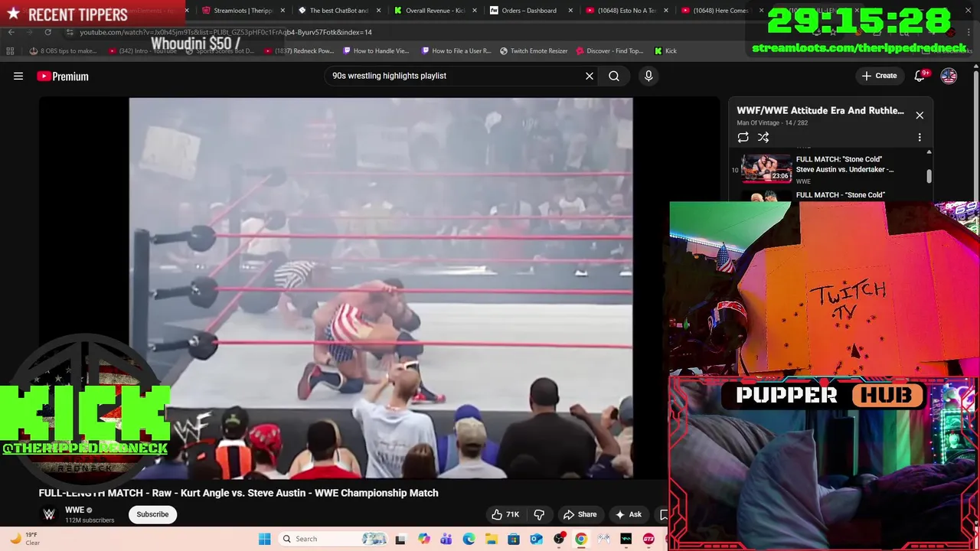
Task: Open 'WWF/WWE Attitude Era' playlist title
Action: (820, 110)
